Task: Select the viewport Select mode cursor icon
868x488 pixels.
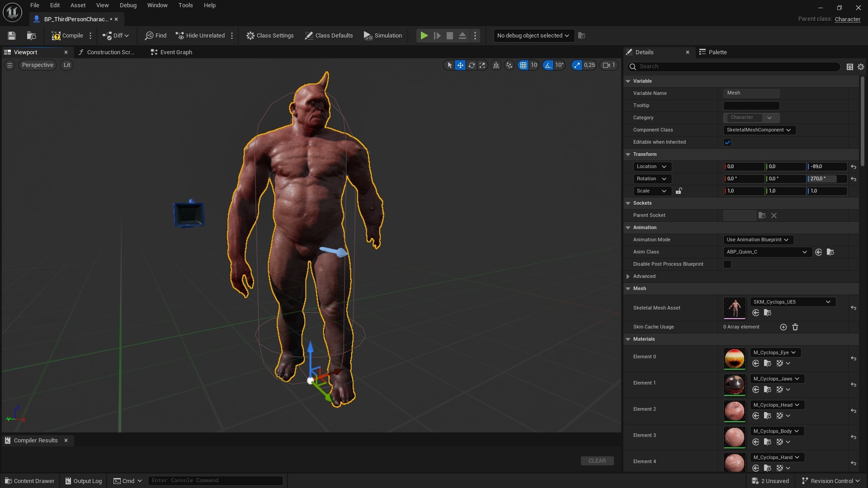Action: 449,65
